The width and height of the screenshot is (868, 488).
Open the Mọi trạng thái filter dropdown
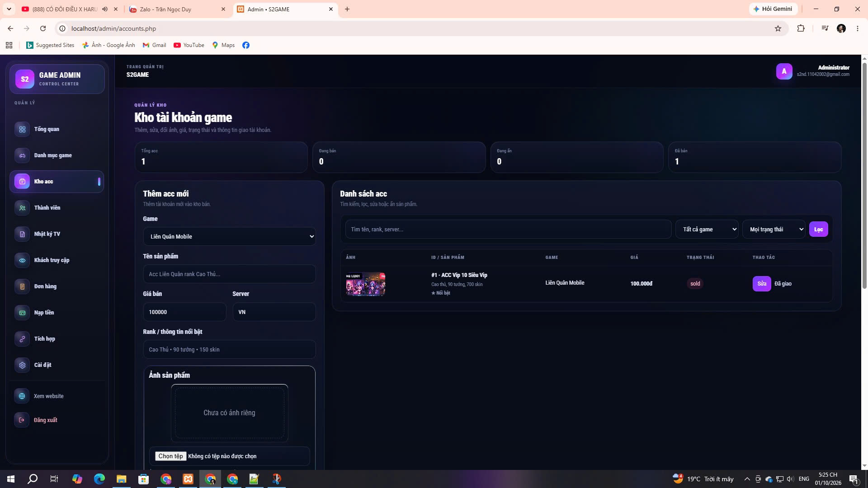774,229
